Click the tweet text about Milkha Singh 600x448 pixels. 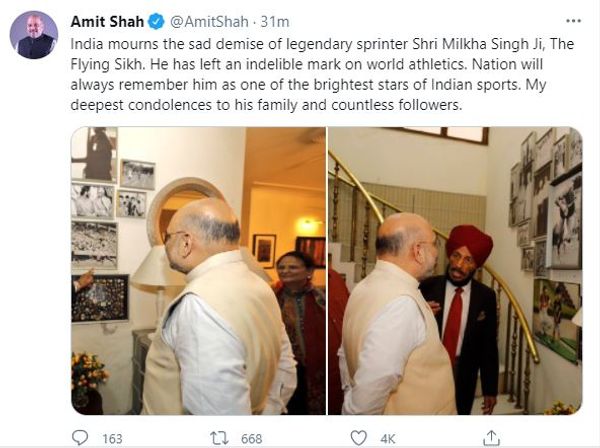[x=322, y=74]
